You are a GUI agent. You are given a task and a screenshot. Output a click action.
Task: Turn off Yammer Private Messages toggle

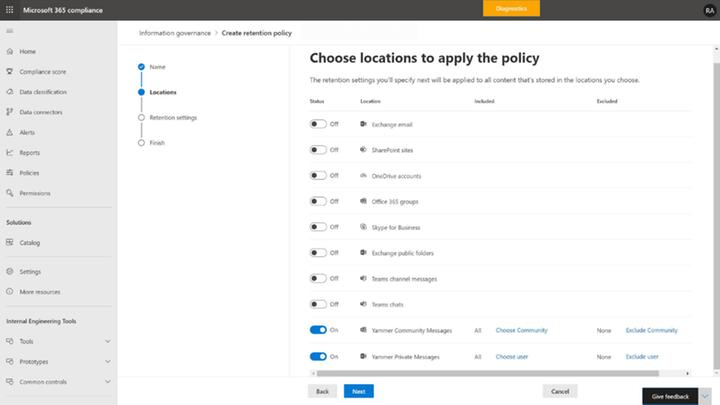point(318,356)
